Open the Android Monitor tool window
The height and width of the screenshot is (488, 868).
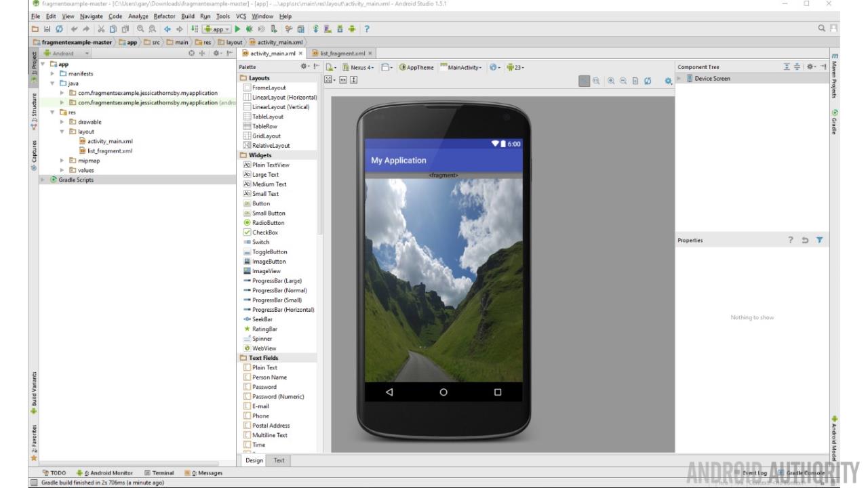[104, 473]
